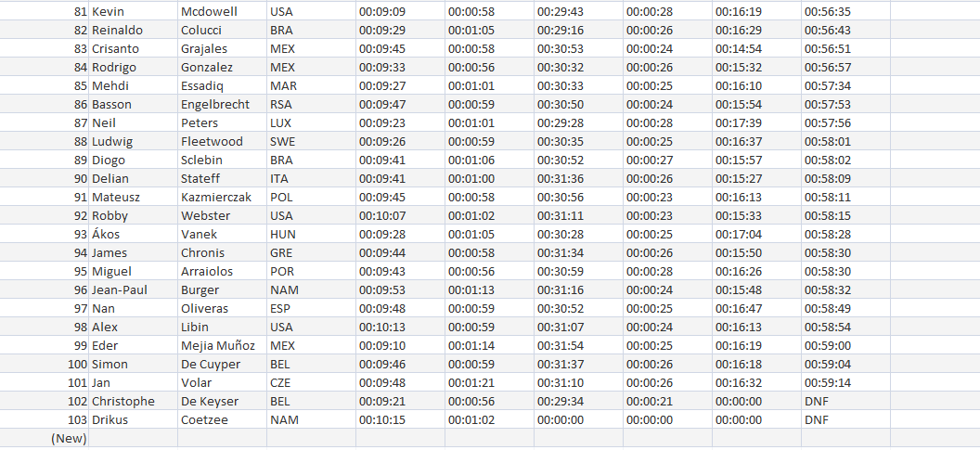The image size is (980, 450).
Task: Click the bike time 00:31:54 in Eder's row
Action: [x=578, y=346]
